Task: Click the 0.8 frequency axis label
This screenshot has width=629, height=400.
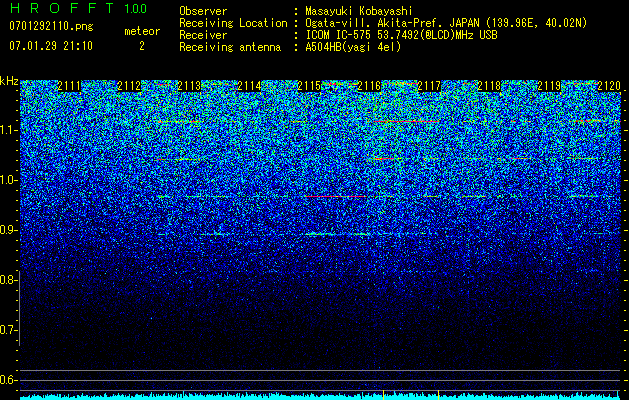Action: [x=6, y=280]
